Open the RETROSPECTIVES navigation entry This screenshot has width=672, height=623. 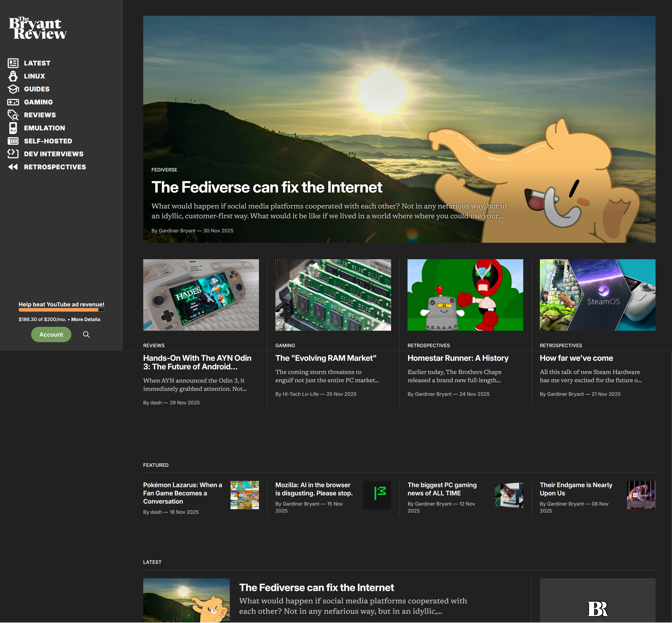55,167
